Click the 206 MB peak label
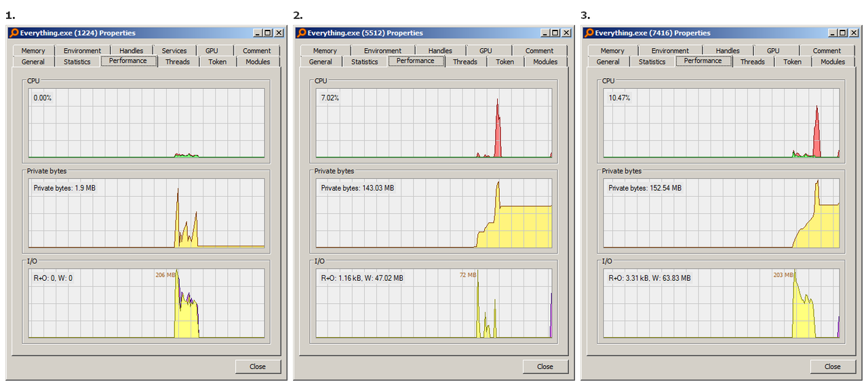Viewport: 868px width, 386px height. tap(165, 275)
